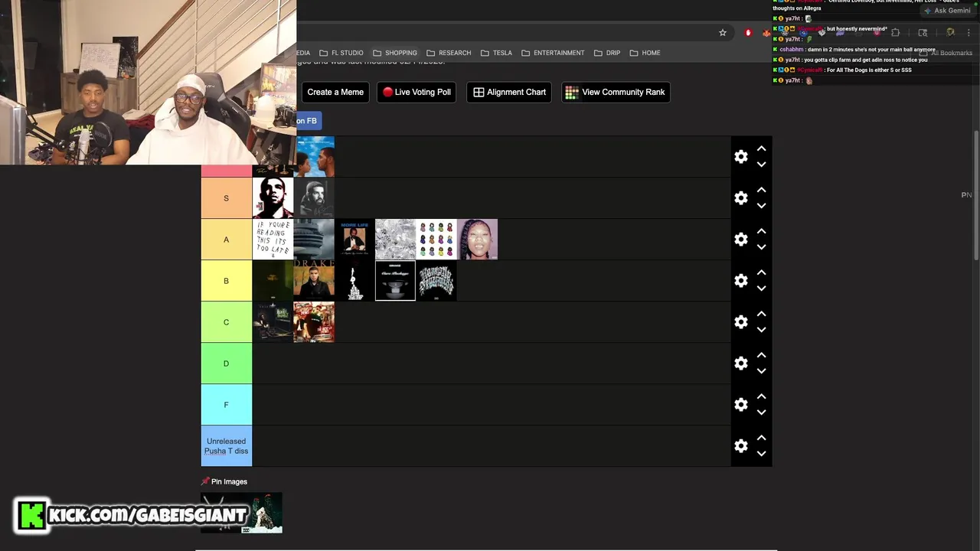This screenshot has width=980, height=551.
Task: Open the SHOPPING bookmark folder
Action: (395, 53)
